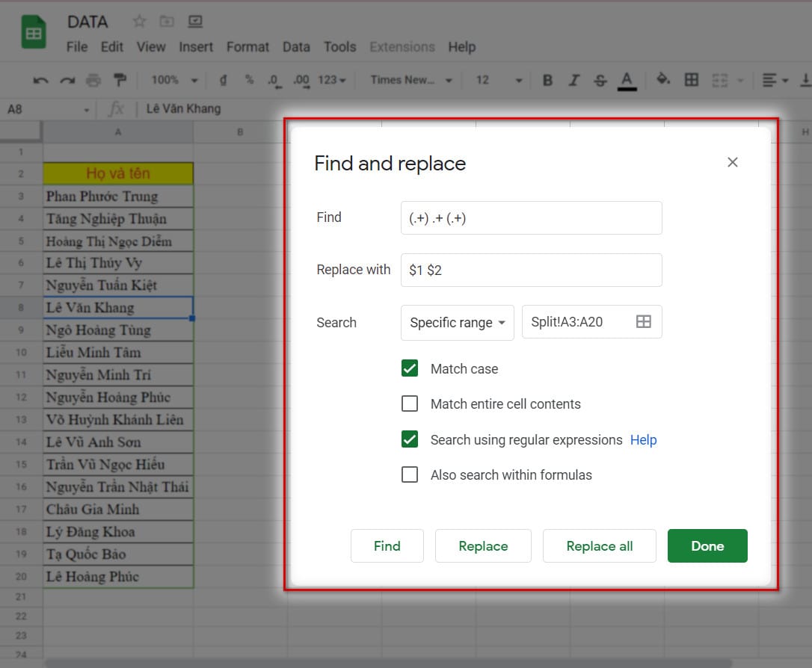The height and width of the screenshot is (668, 812).
Task: Open the Format menu
Action: pyautogui.click(x=247, y=47)
